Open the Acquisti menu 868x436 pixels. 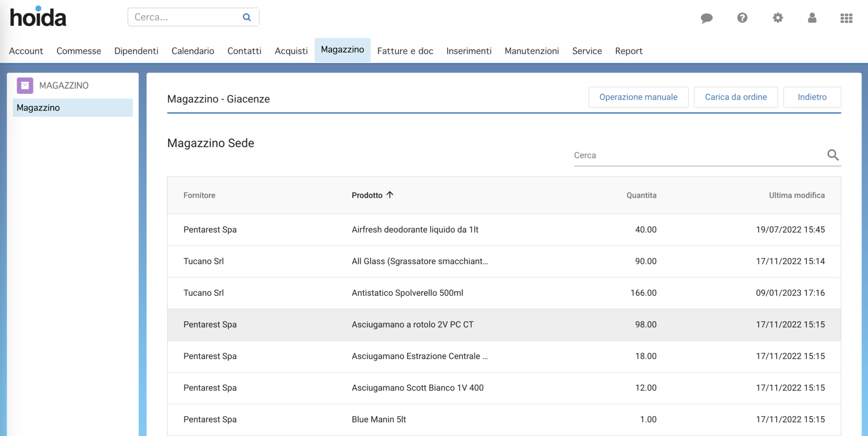click(291, 51)
